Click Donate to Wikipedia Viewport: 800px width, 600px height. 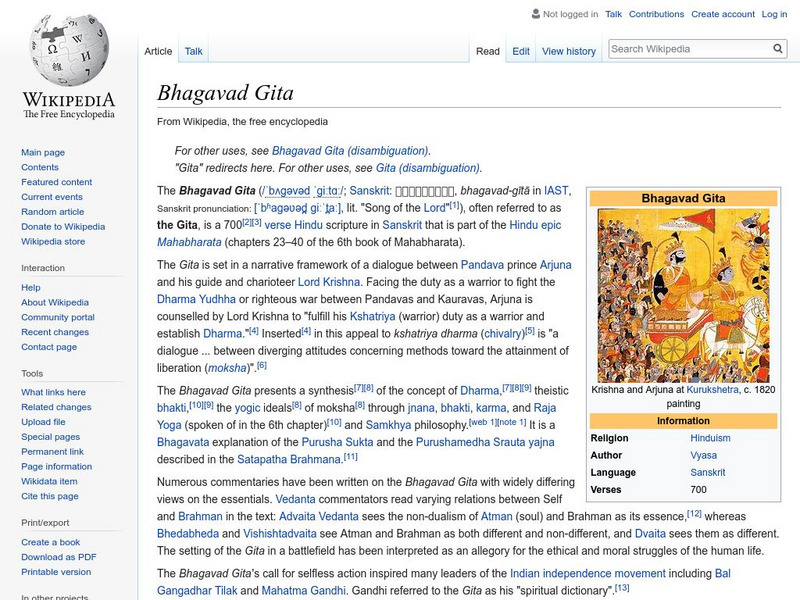pos(63,226)
